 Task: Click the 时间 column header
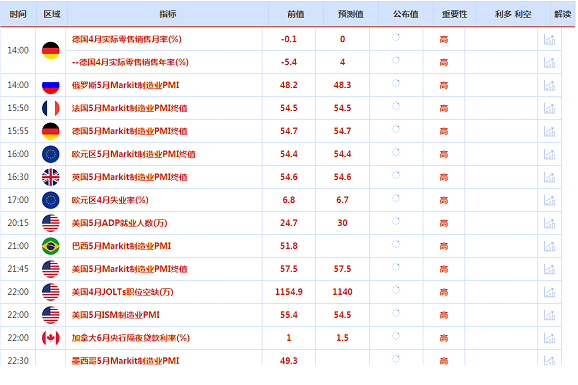18,14
